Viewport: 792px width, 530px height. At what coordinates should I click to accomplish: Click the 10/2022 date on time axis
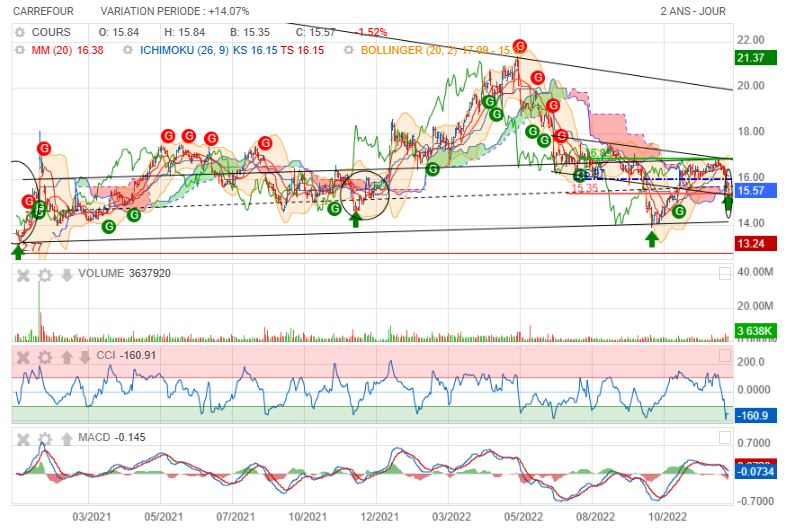[668, 517]
